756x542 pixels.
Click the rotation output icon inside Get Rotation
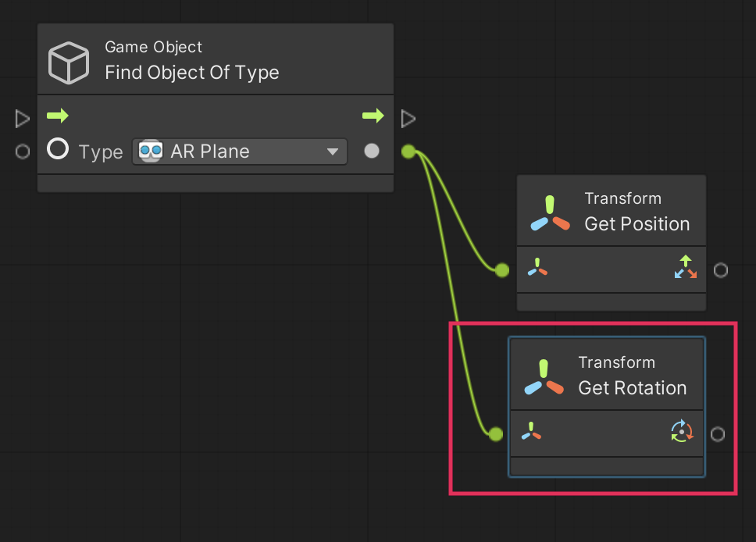[682, 431]
